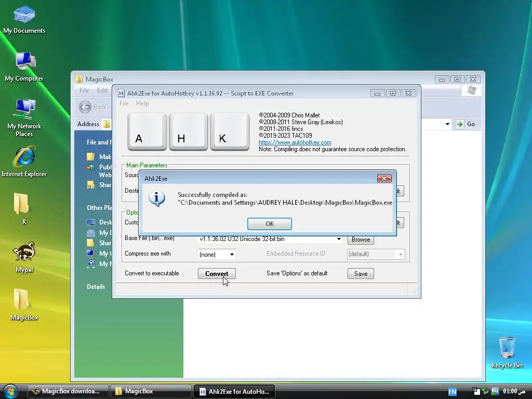
Task: Click the Convert button
Action: (217, 273)
